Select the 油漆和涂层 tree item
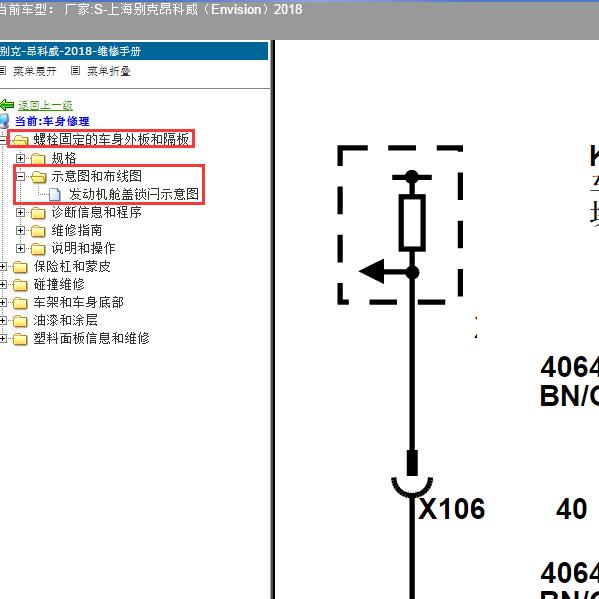Viewport: 599px width, 599px height. pyautogui.click(x=66, y=320)
